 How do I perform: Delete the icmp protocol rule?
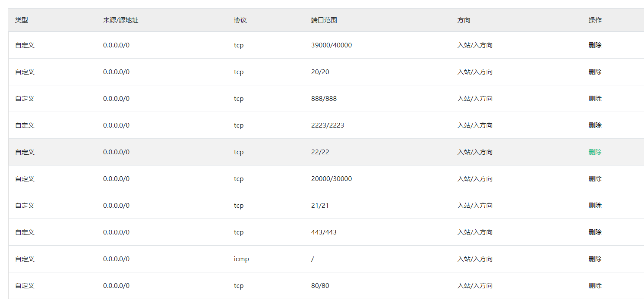tap(595, 259)
